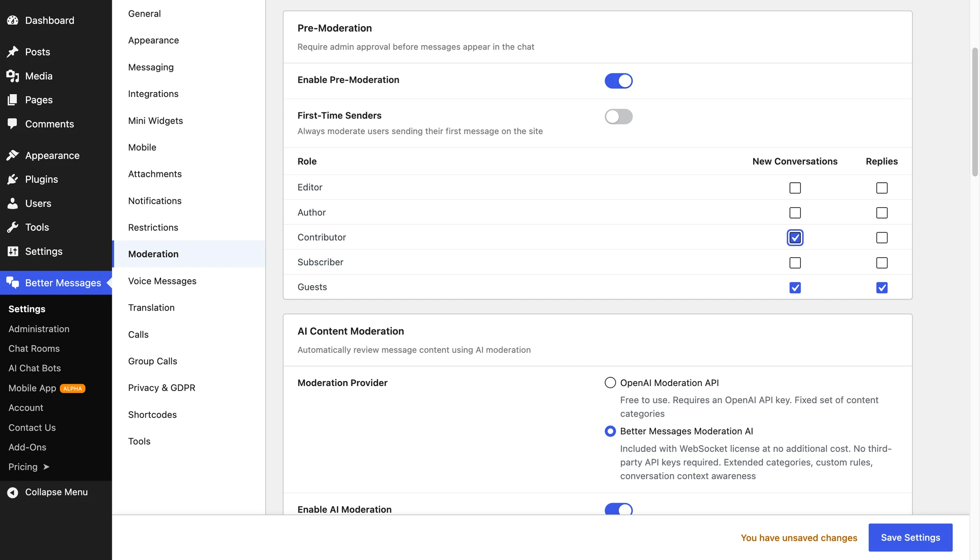Enable the First-Time Senders toggle
This screenshot has height=560, width=980.
pos(618,117)
